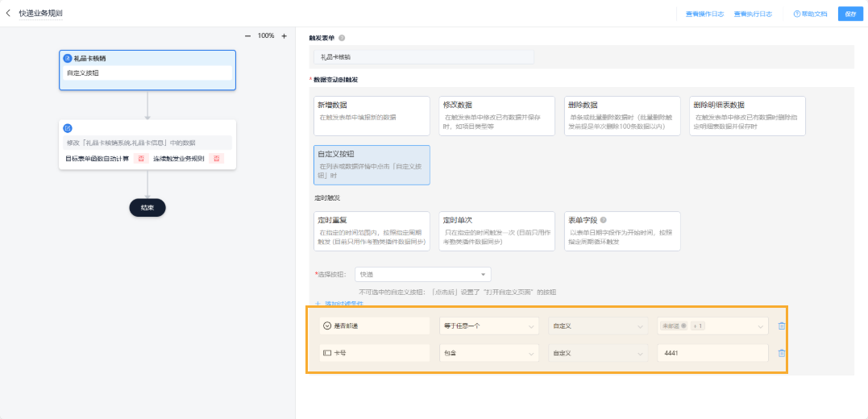Click the 不可选中的自定义按钮 hint text
868x419 pixels.
[457, 292]
